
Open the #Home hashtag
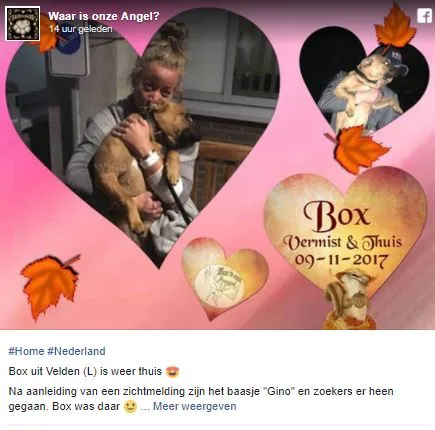[x=26, y=351]
